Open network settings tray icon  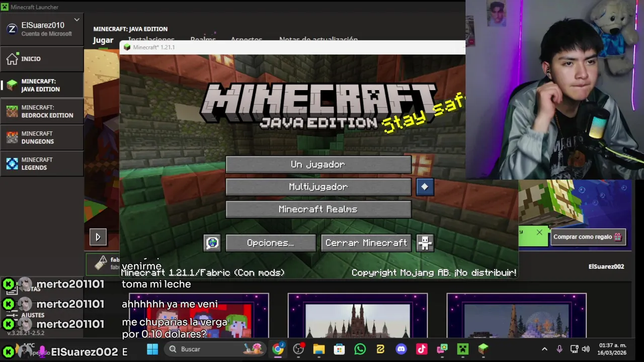point(574,349)
